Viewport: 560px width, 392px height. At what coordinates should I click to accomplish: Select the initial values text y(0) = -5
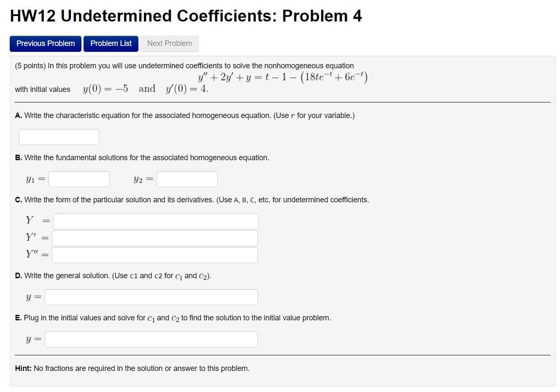click(106, 89)
